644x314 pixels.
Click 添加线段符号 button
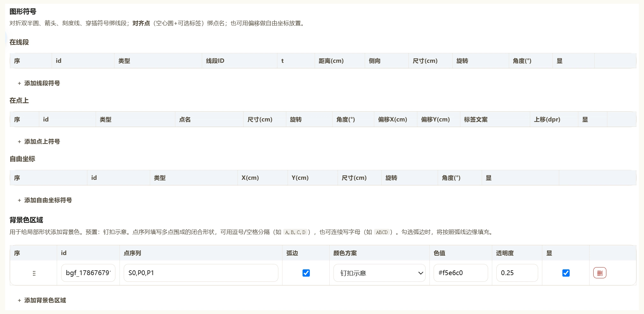39,83
